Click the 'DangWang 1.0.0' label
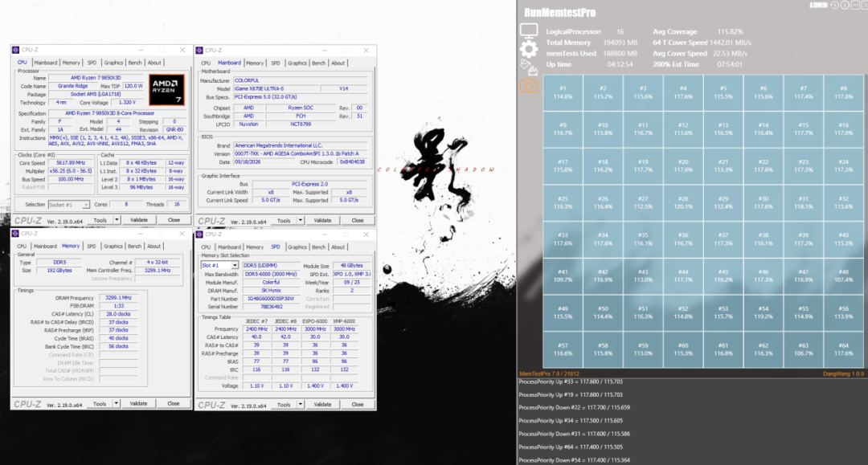 (844, 373)
